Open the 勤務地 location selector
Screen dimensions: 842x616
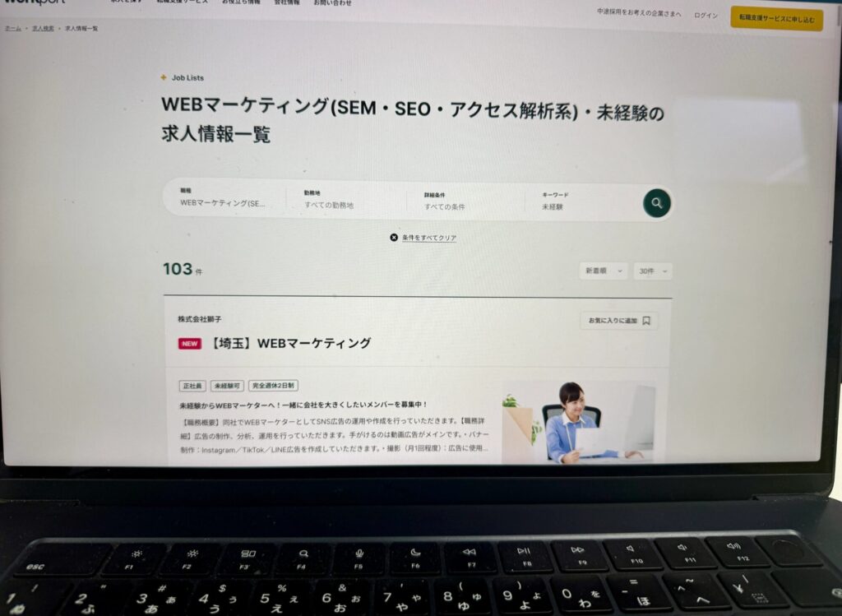pyautogui.click(x=346, y=200)
